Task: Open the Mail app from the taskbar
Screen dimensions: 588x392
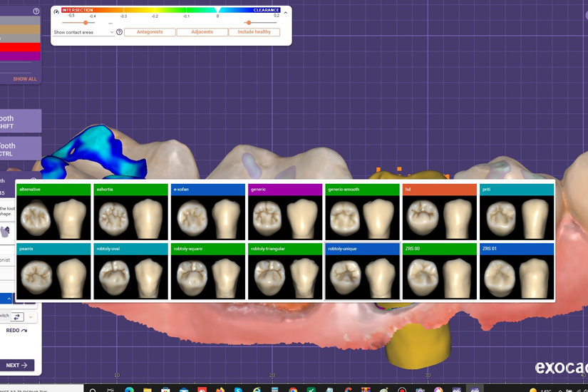Action: click(x=183, y=390)
